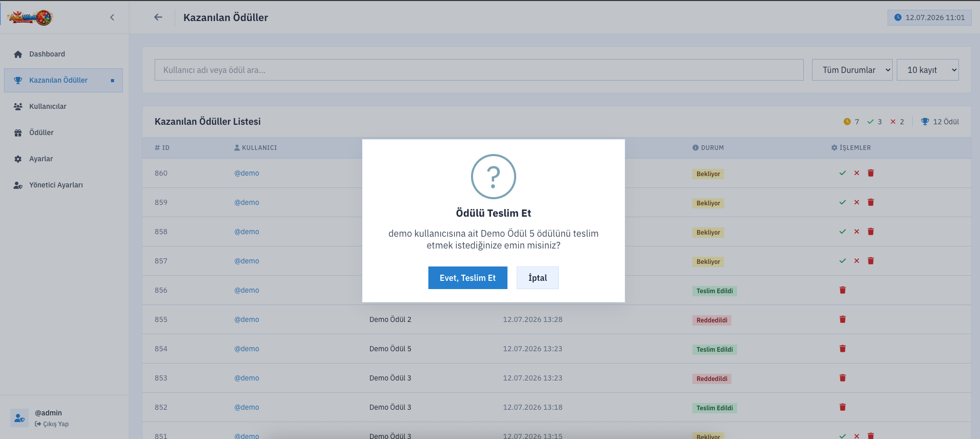Click the @demo link in row 860
Screen dimensions: 980x439
247,173
